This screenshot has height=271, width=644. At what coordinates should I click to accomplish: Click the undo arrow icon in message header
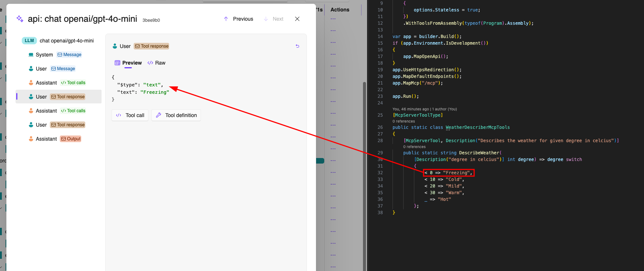(297, 46)
